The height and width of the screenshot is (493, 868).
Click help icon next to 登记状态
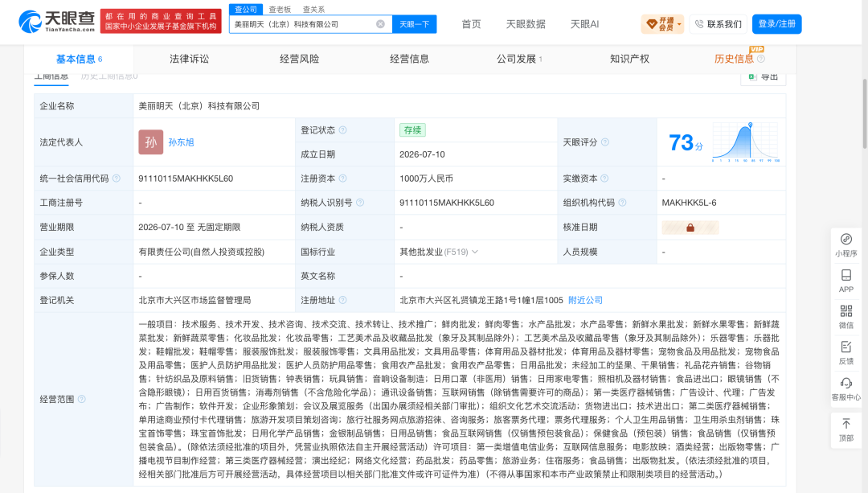342,130
